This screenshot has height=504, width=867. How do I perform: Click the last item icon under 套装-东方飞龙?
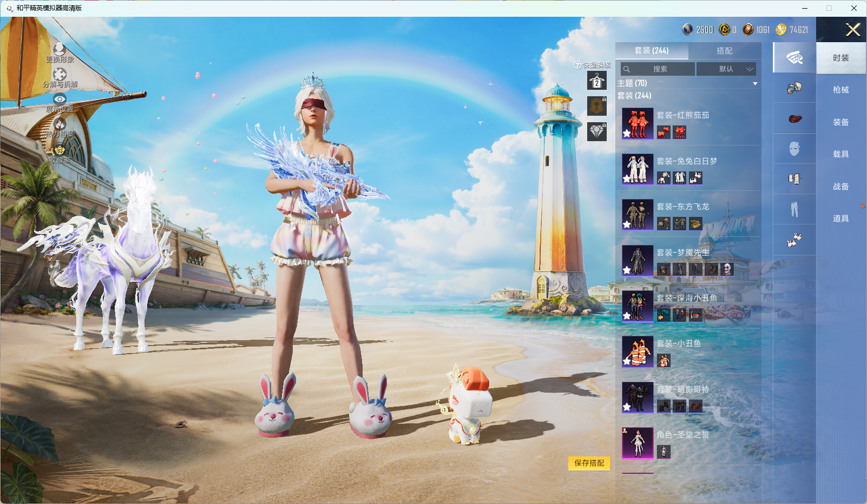tap(696, 223)
